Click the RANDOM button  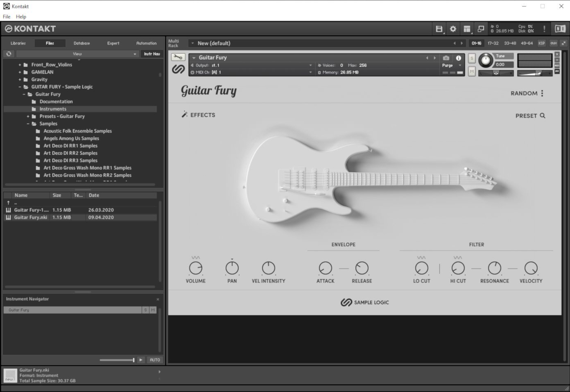tap(524, 93)
